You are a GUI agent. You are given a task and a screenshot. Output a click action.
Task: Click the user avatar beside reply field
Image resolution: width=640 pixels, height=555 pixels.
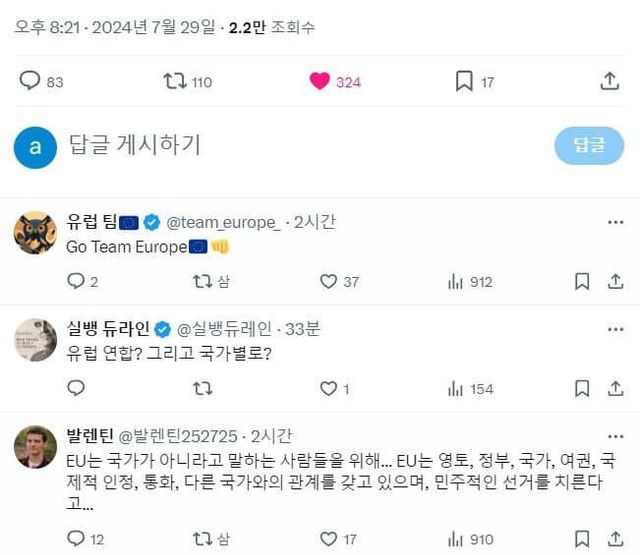pos(35,146)
